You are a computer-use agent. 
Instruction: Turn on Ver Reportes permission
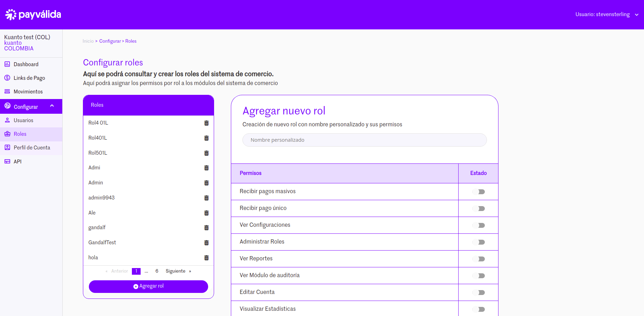479,259
